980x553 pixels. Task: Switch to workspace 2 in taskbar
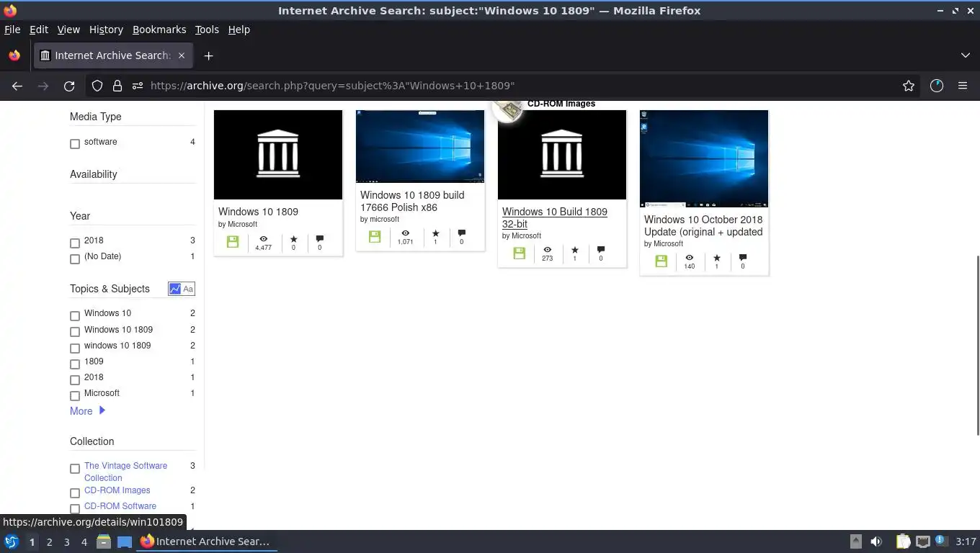[50, 541]
